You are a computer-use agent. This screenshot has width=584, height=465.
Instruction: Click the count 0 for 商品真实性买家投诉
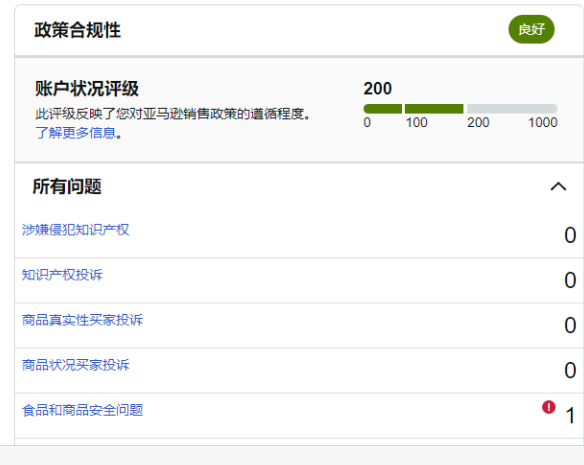point(570,325)
